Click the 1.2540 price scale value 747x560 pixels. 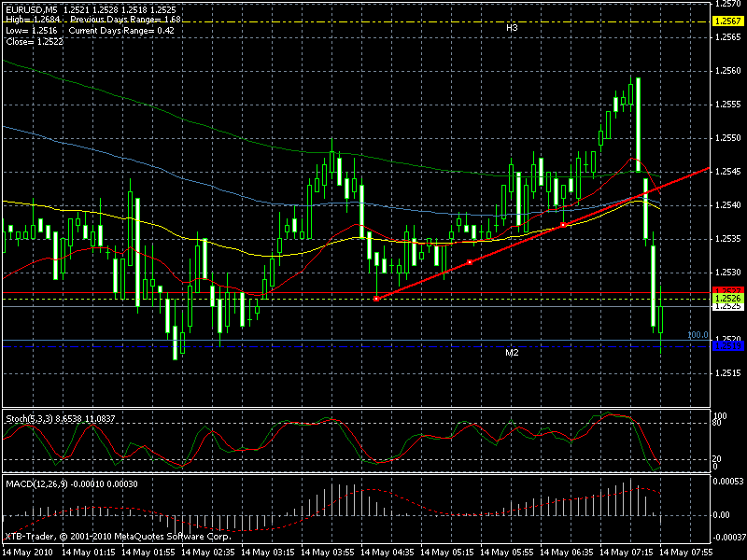(x=728, y=205)
